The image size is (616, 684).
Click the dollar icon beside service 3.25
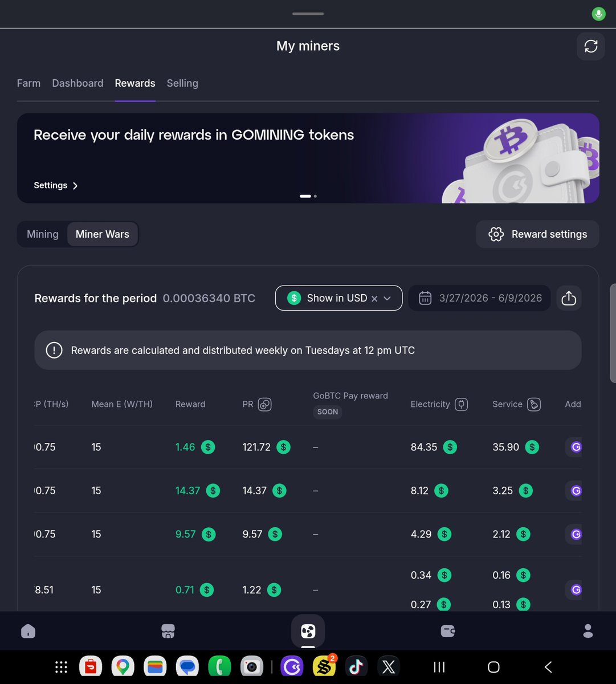(x=525, y=491)
